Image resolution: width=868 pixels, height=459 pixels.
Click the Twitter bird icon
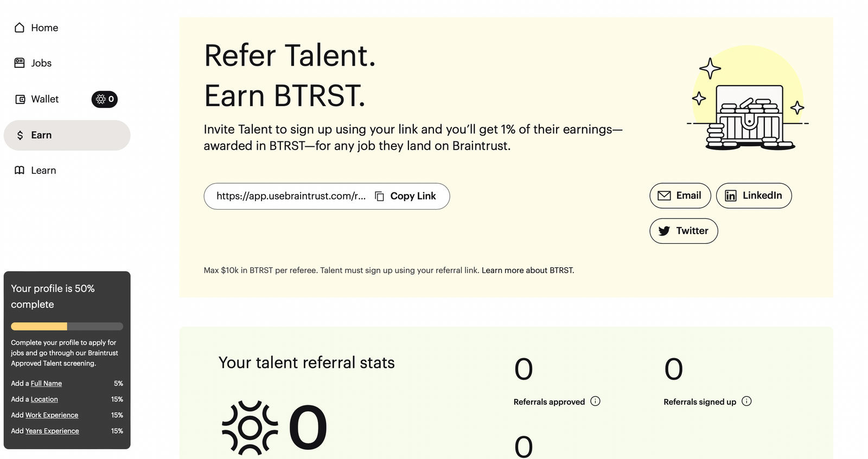[664, 231]
